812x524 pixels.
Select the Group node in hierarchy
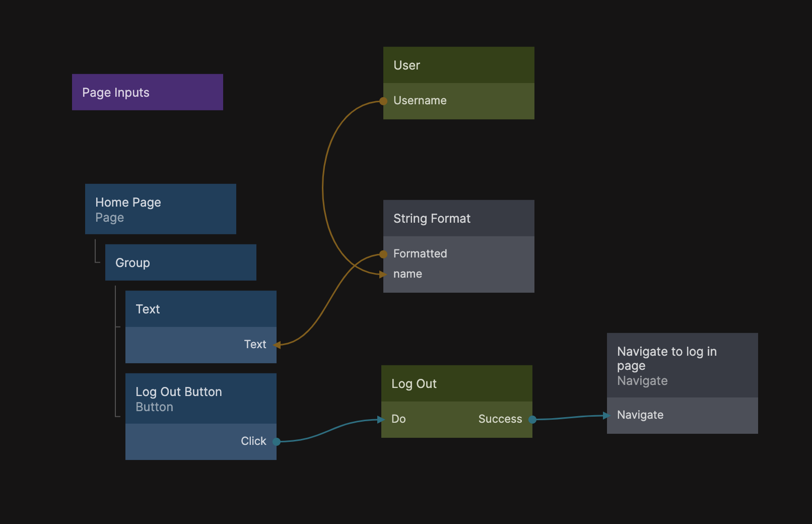(180, 263)
